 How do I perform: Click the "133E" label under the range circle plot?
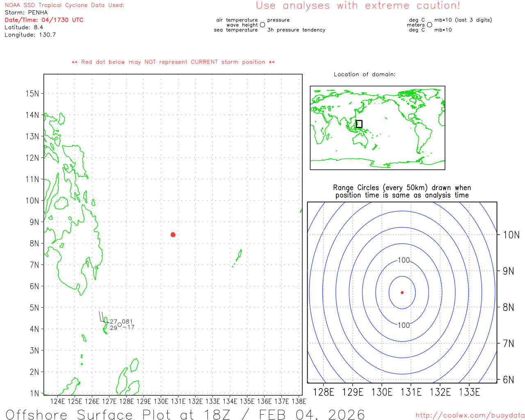pos(469,393)
